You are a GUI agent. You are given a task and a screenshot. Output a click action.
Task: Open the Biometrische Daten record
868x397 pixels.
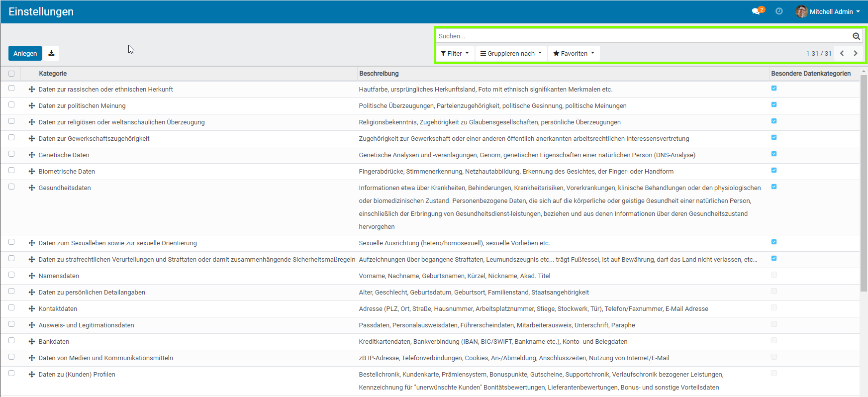(67, 172)
